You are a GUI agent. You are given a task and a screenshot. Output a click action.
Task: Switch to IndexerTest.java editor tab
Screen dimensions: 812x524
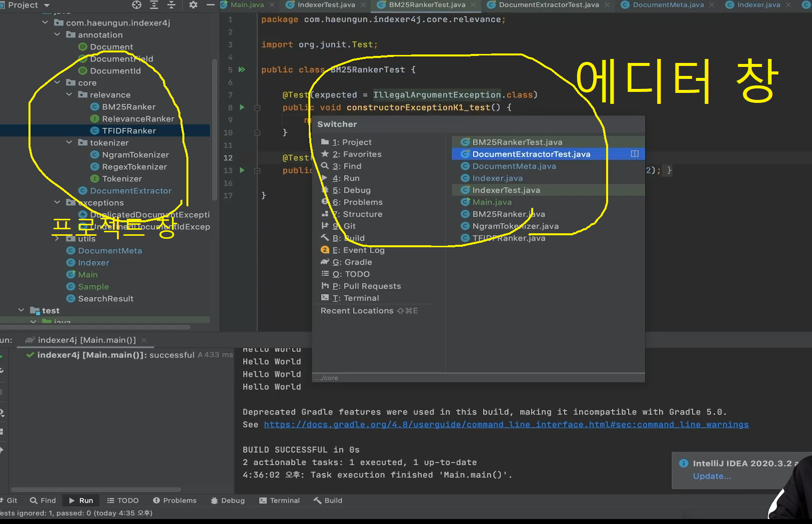click(x=326, y=4)
